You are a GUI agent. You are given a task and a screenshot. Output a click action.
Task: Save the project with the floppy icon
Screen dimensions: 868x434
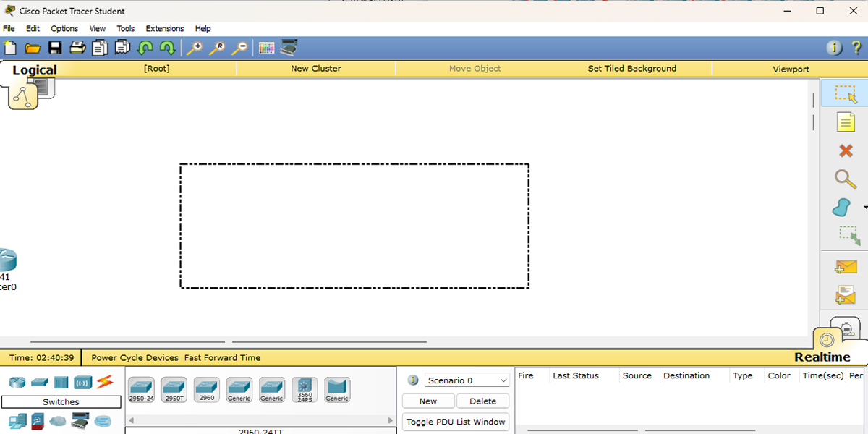55,48
